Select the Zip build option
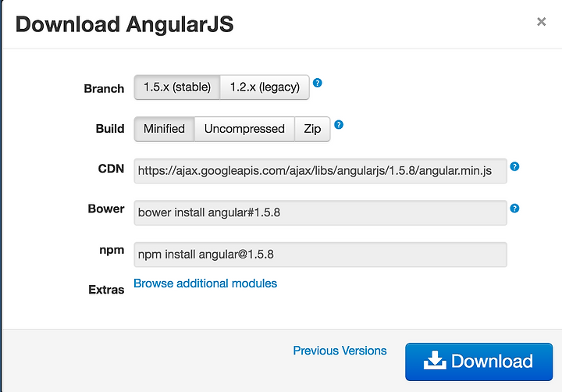 click(312, 129)
